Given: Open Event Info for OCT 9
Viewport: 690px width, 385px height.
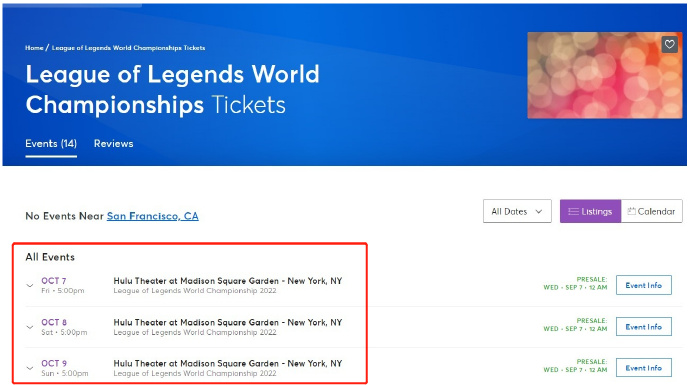Looking at the screenshot, I should pos(644,368).
